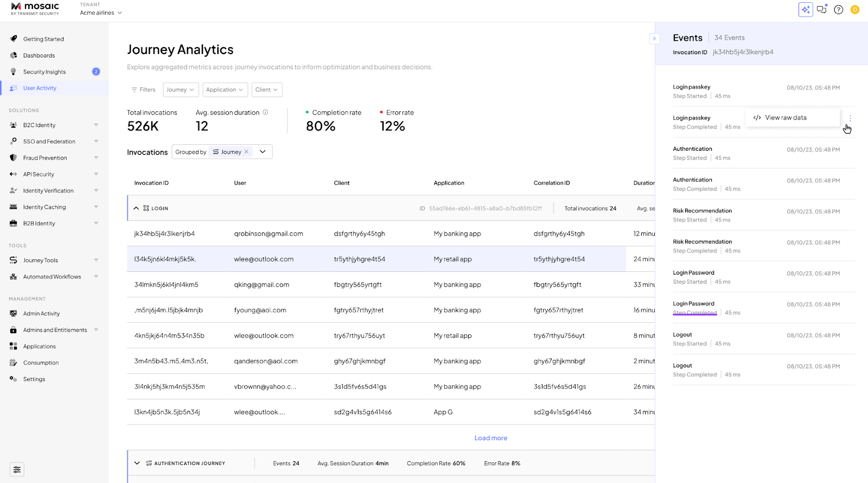868x483 pixels.
Task: Open Security Insights in the sidebar
Action: pyautogui.click(x=44, y=72)
